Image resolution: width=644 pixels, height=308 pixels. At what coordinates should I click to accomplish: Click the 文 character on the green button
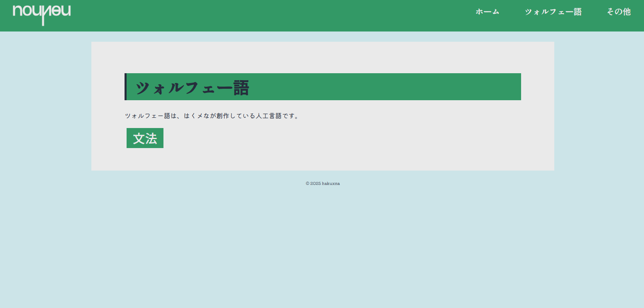click(139, 139)
